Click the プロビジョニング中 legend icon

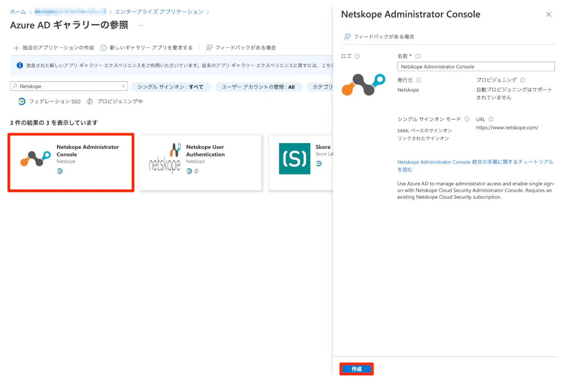coord(90,101)
